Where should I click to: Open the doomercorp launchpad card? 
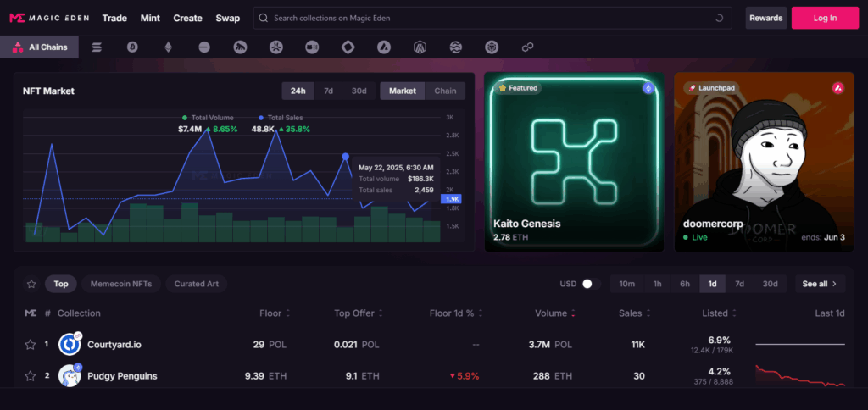764,162
